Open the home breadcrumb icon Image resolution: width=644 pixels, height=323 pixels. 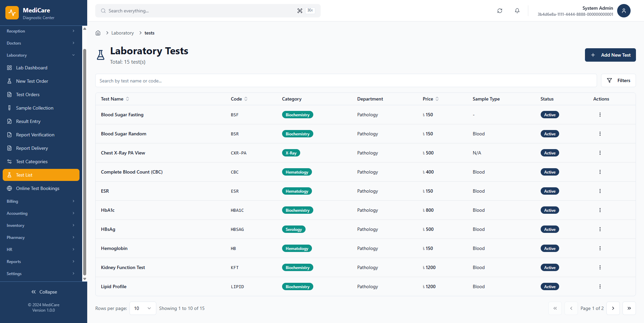click(x=98, y=33)
